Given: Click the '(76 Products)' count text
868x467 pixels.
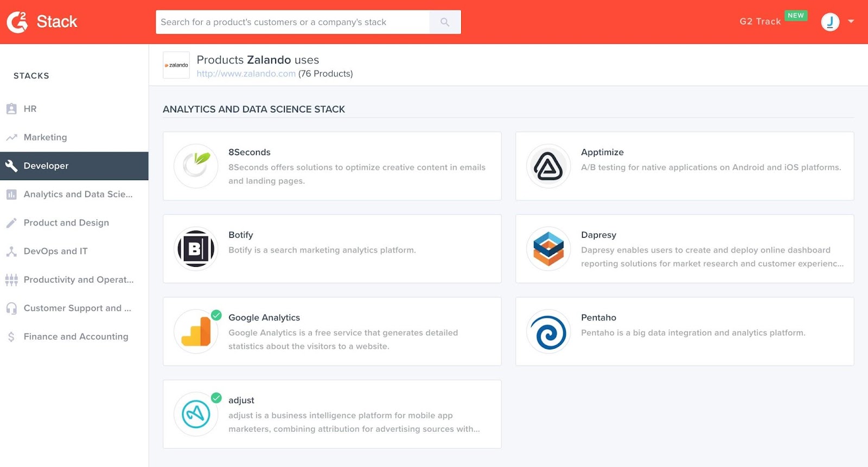Looking at the screenshot, I should (x=325, y=74).
